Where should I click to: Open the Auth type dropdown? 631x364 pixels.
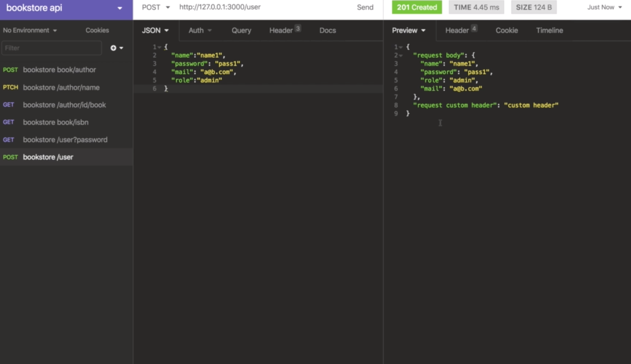(200, 30)
